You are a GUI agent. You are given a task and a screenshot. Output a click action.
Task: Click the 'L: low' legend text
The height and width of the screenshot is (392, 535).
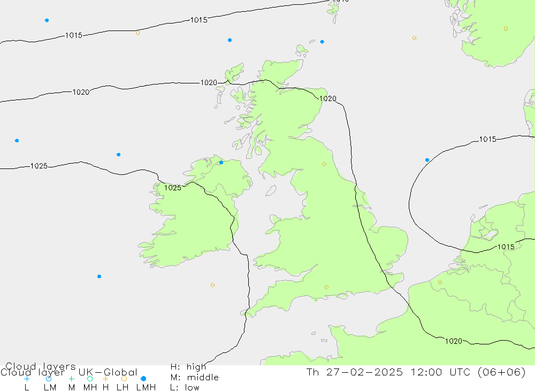(185, 388)
